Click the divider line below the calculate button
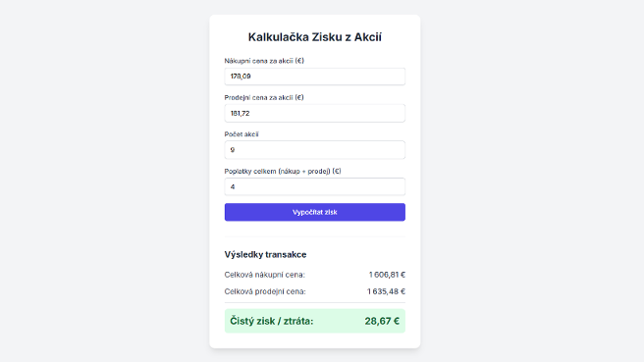 point(314,236)
